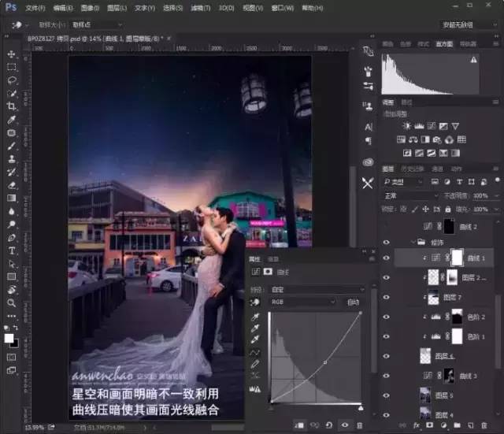
Task: Hide the 图层 6 layer
Action: click(387, 356)
